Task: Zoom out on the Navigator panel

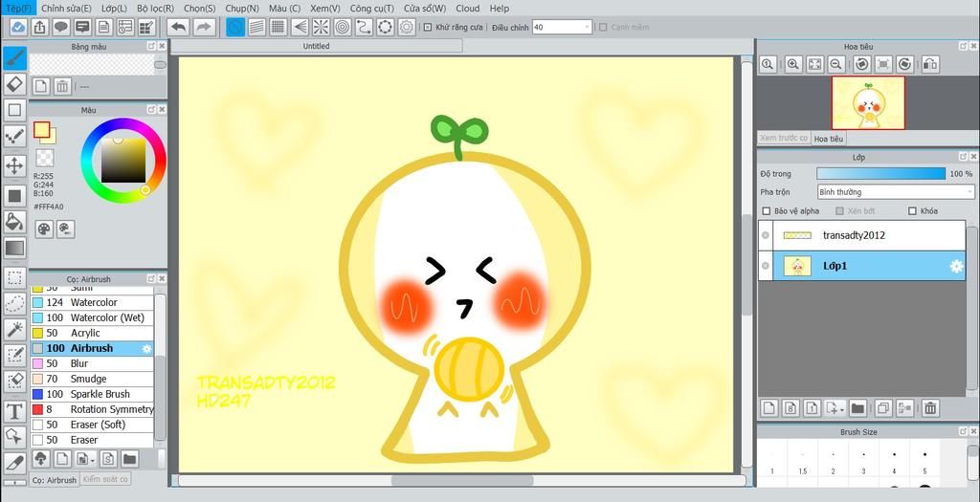Action: (836, 64)
